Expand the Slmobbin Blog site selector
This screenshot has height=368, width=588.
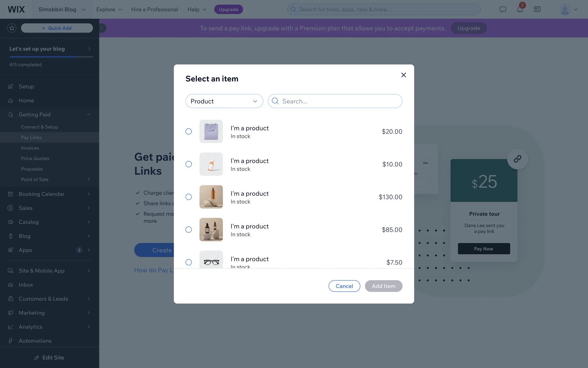[62, 10]
